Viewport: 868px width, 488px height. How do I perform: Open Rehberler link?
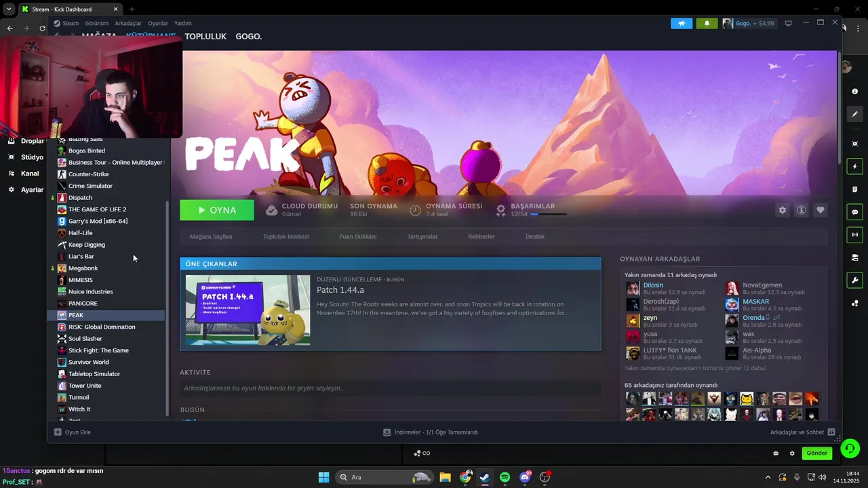(481, 237)
